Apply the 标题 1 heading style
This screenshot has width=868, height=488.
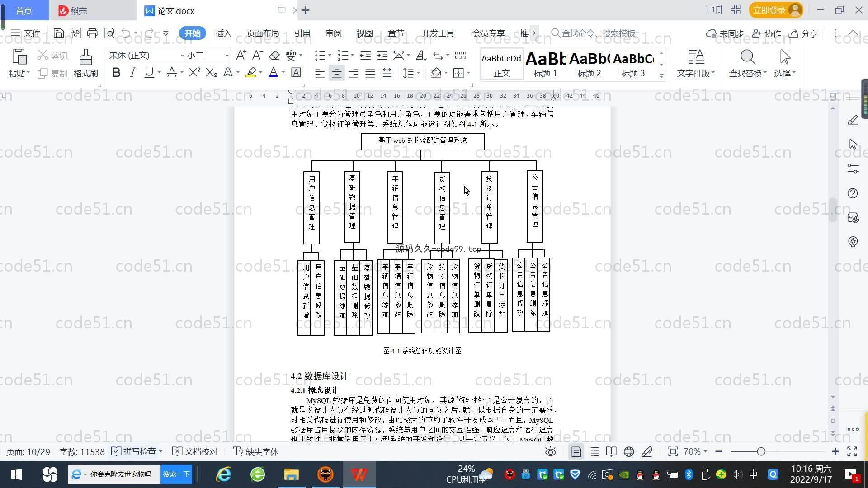(x=545, y=65)
